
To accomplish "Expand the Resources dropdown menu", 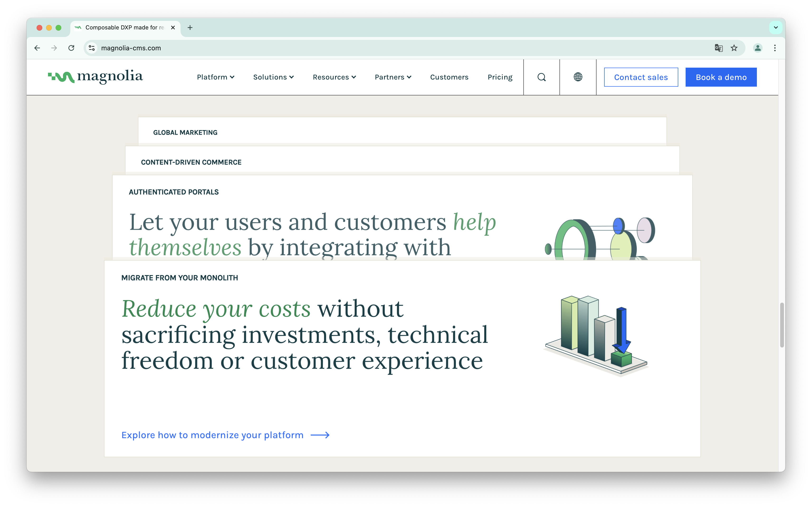I will click(x=334, y=77).
